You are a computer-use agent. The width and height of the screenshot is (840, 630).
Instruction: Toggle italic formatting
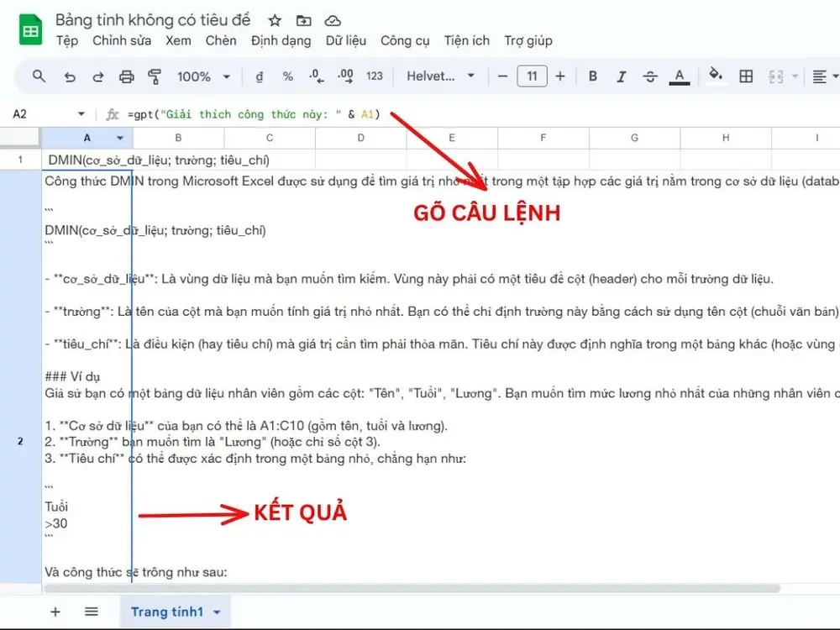[621, 76]
